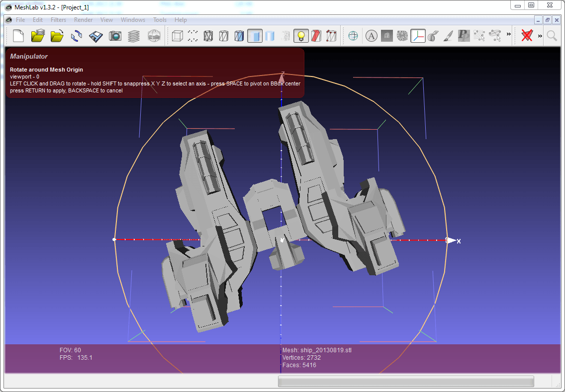Enable bounding box render mode
The image size is (565, 392).
click(177, 36)
